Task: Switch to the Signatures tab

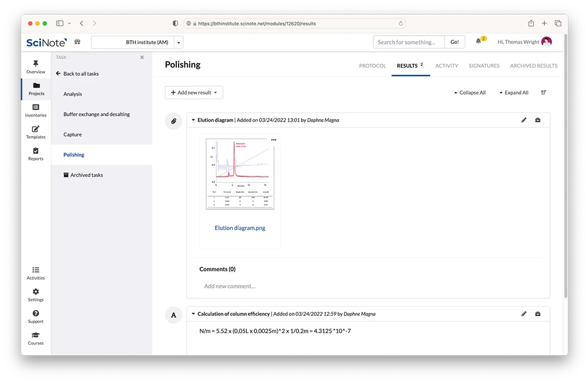Action: [x=483, y=66]
